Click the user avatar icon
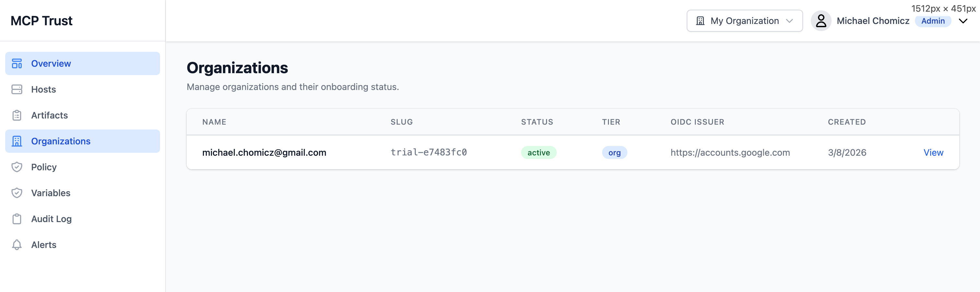Screen dimensions: 980x292 [821, 21]
